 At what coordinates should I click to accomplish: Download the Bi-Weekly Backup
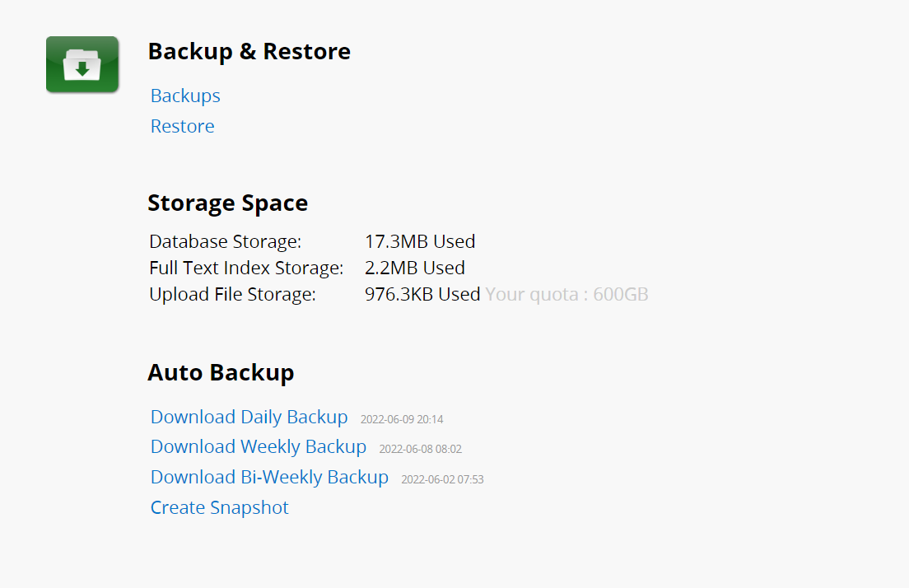[x=269, y=477]
